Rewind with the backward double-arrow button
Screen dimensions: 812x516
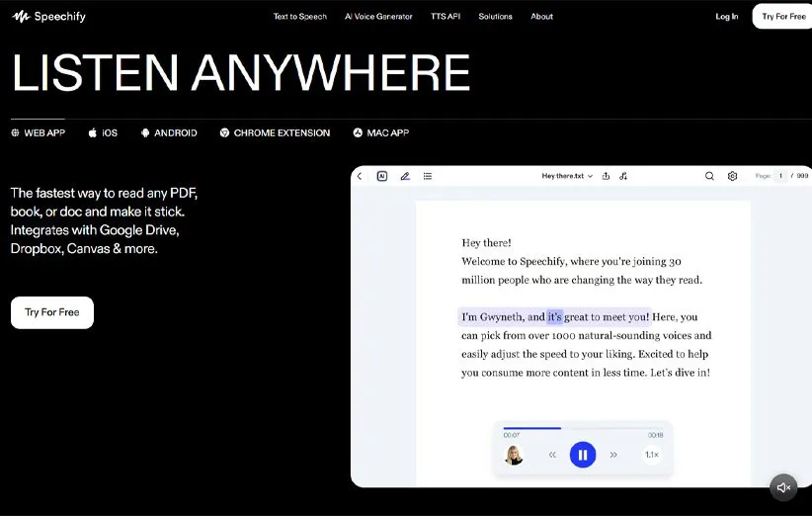coord(552,455)
